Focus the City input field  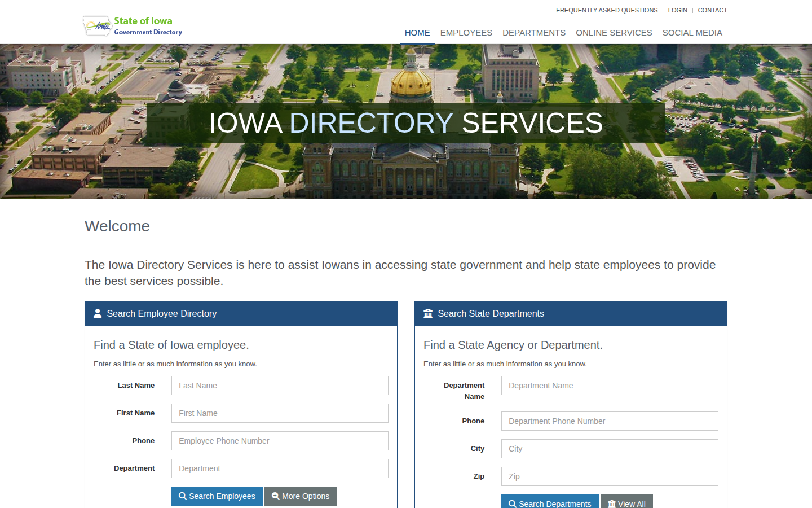click(610, 449)
